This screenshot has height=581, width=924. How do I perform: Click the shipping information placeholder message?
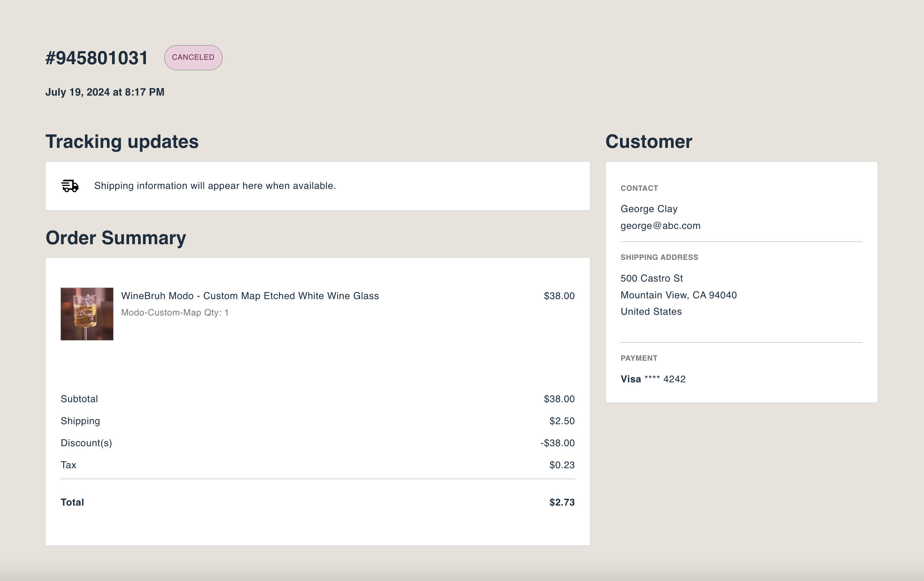pos(215,186)
